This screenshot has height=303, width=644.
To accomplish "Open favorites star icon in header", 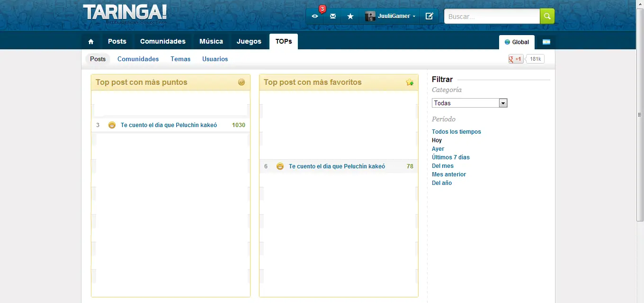I will (x=350, y=16).
